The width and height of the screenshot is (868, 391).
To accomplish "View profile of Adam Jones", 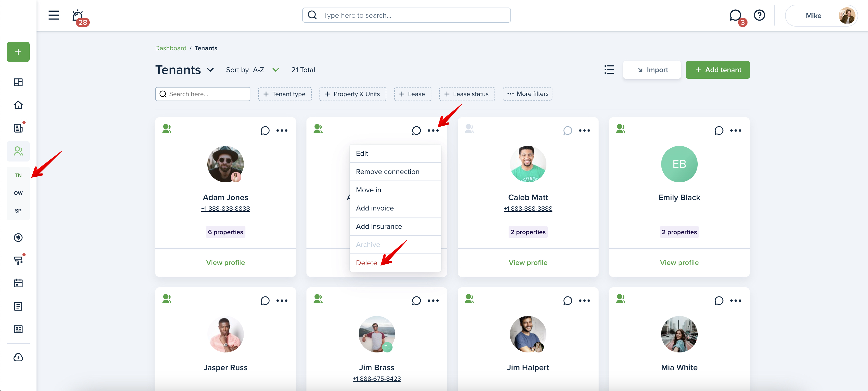I will tap(225, 263).
